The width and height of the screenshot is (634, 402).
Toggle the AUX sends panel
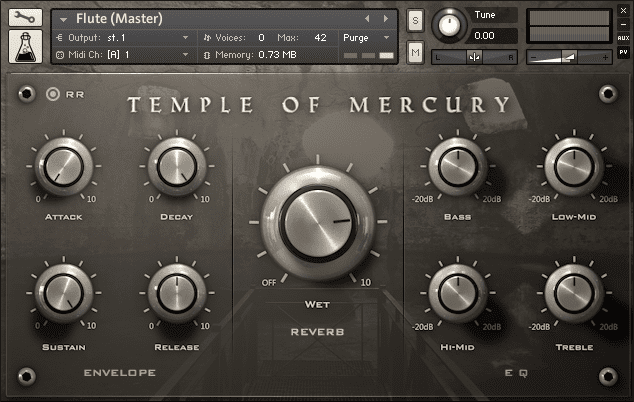[x=623, y=38]
